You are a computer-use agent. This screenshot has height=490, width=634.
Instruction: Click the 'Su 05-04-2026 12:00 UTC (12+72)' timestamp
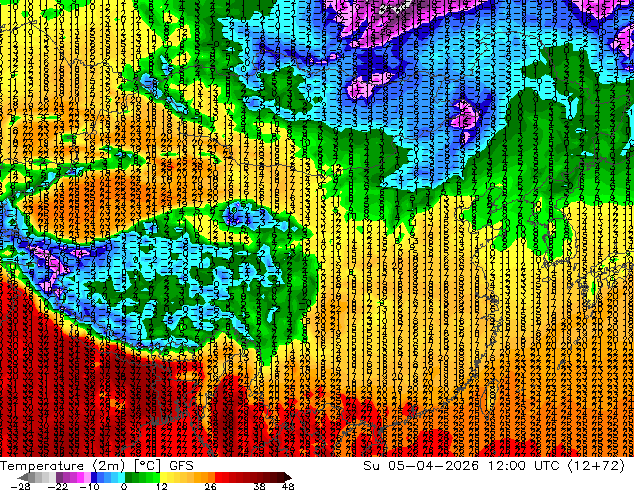[494, 466]
